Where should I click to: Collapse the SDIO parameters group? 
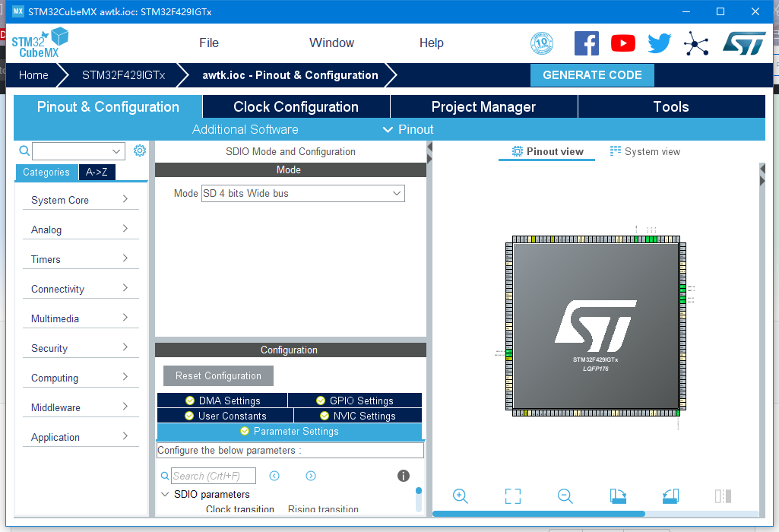pyautogui.click(x=165, y=494)
